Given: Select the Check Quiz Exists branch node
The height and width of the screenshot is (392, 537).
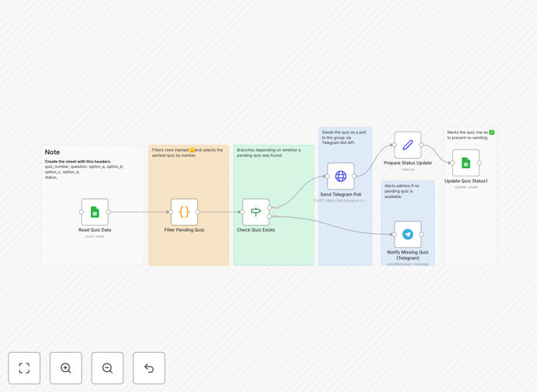Looking at the screenshot, I should pos(256,212).
